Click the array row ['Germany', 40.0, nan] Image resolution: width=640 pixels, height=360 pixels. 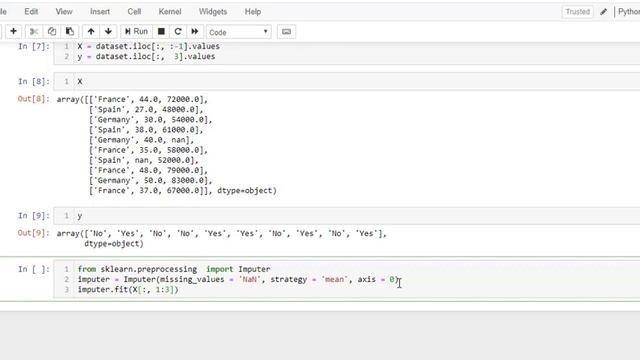click(x=141, y=140)
